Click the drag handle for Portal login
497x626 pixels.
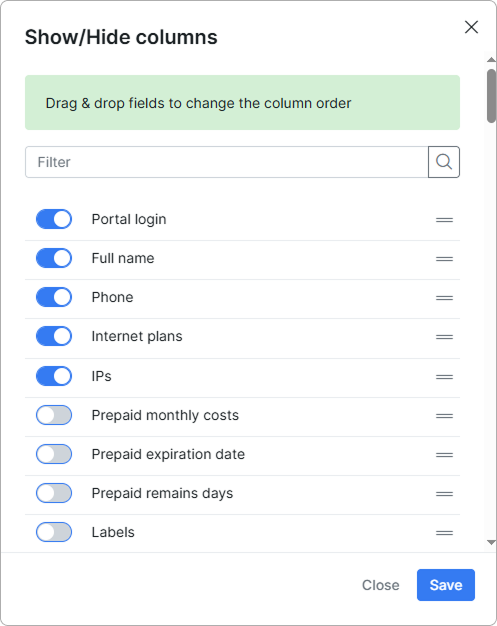(x=444, y=220)
